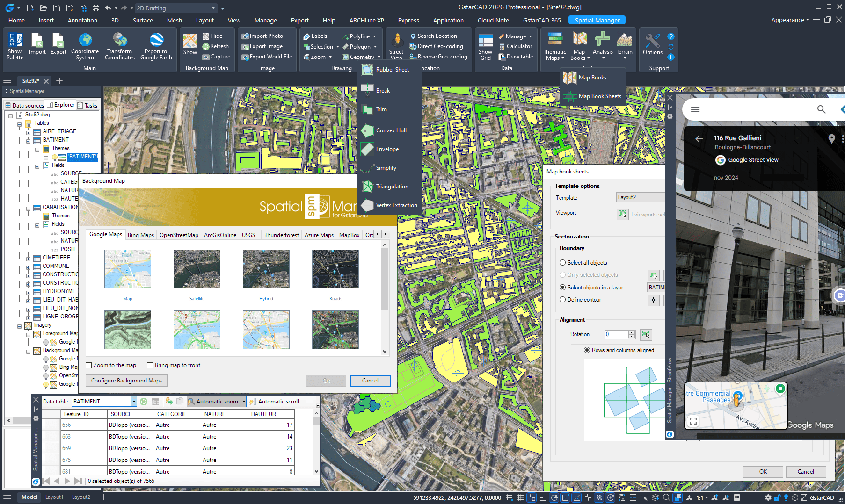Viewport: 845px width, 504px height.
Task: Switch to the OpenStreetMap tab
Action: pos(179,235)
